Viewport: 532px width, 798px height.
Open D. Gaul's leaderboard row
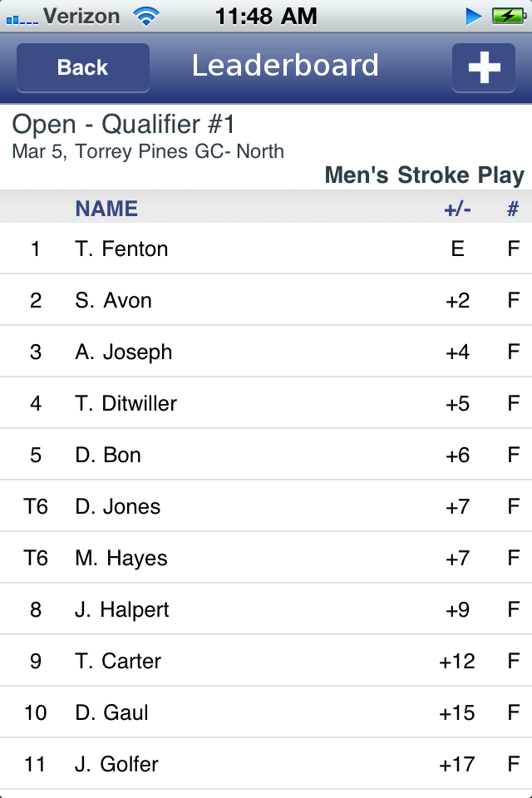click(266, 712)
